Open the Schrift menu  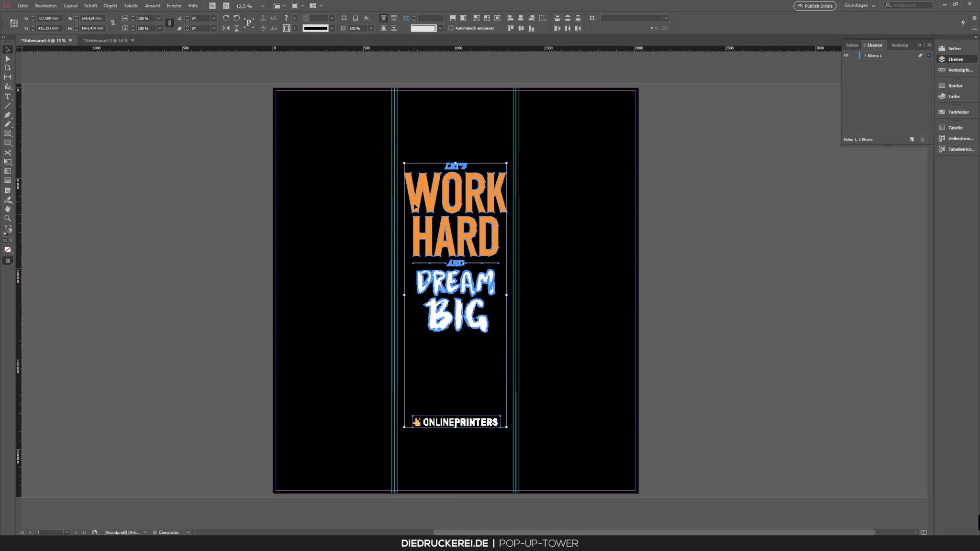point(90,6)
